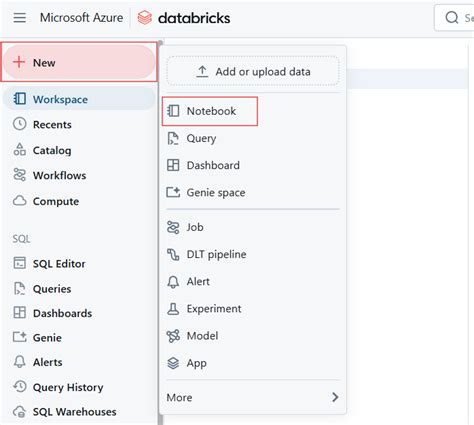This screenshot has width=474, height=425.
Task: Click the Model icon in the New menu
Action: pyautogui.click(x=173, y=336)
